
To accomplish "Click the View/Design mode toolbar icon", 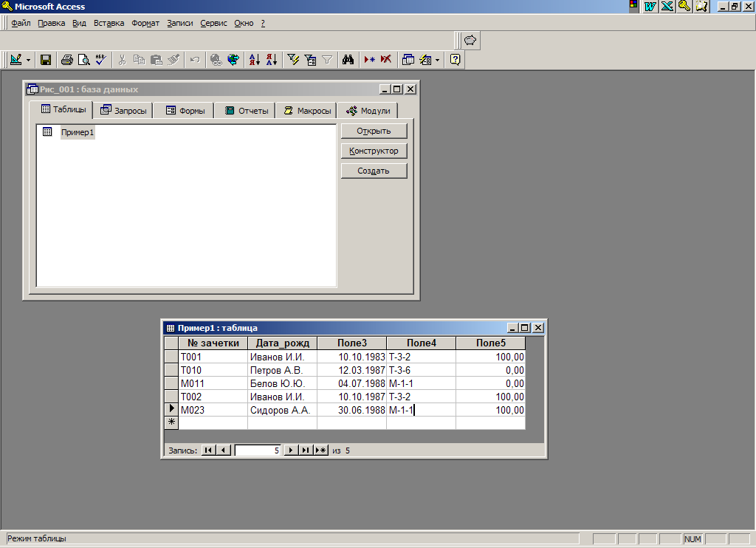I will tap(16, 60).
